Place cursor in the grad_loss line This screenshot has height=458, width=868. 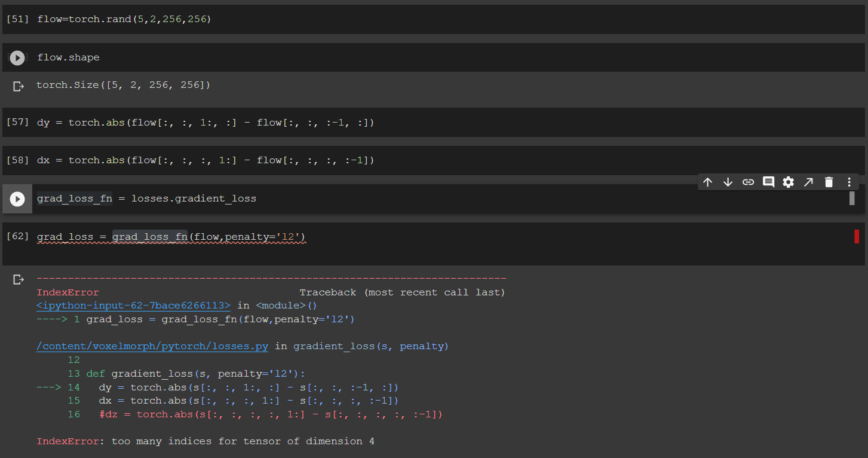179,236
